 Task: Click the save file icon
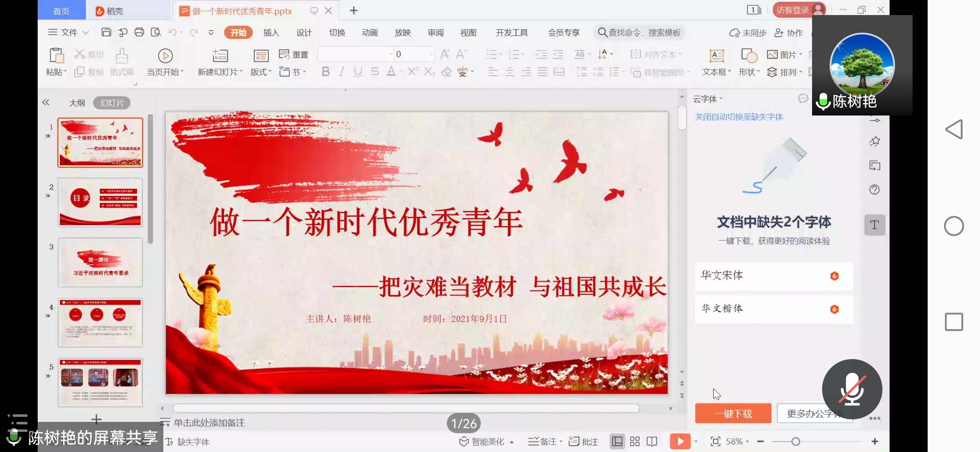click(106, 32)
